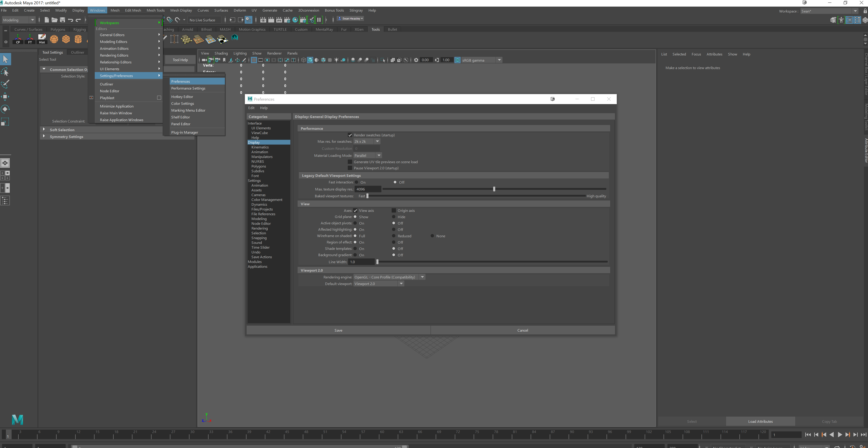Open the sRGB gamma view transform dropdown
The width and height of the screenshot is (868, 448).
pos(482,60)
